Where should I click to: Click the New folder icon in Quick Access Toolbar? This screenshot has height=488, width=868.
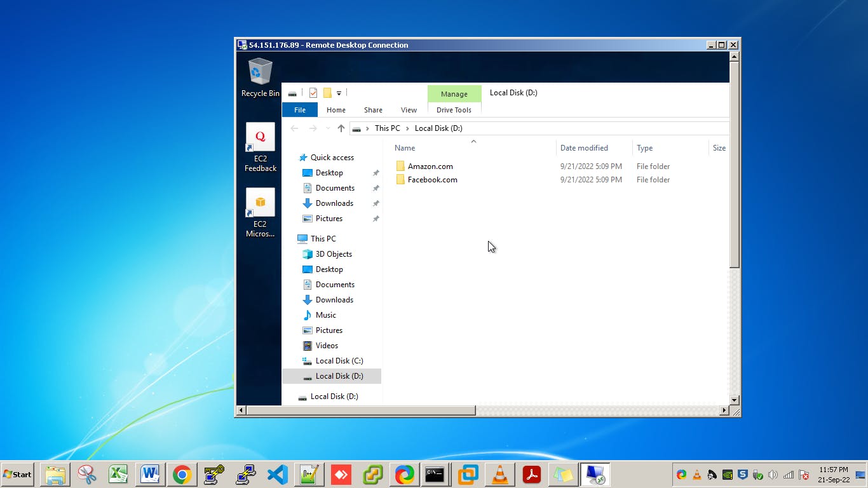pos(327,93)
